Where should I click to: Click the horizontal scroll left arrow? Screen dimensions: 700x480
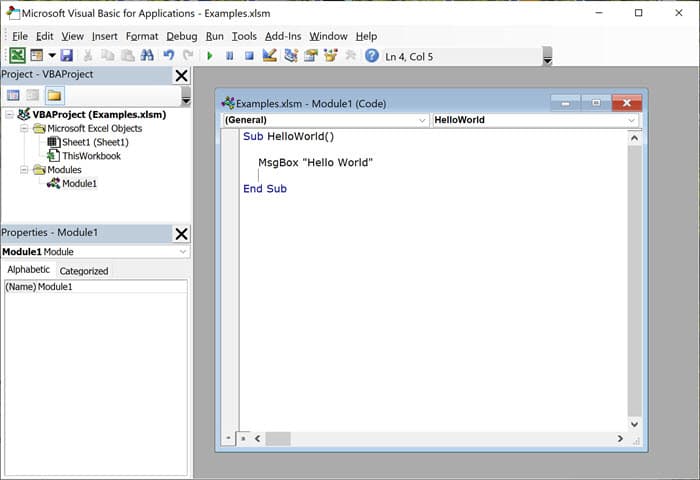pos(258,438)
